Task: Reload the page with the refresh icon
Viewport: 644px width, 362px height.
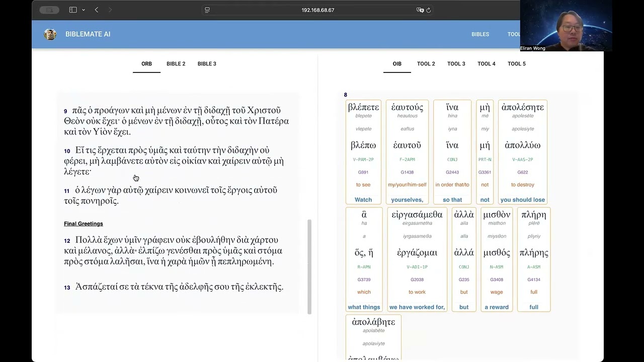Action: tap(429, 10)
